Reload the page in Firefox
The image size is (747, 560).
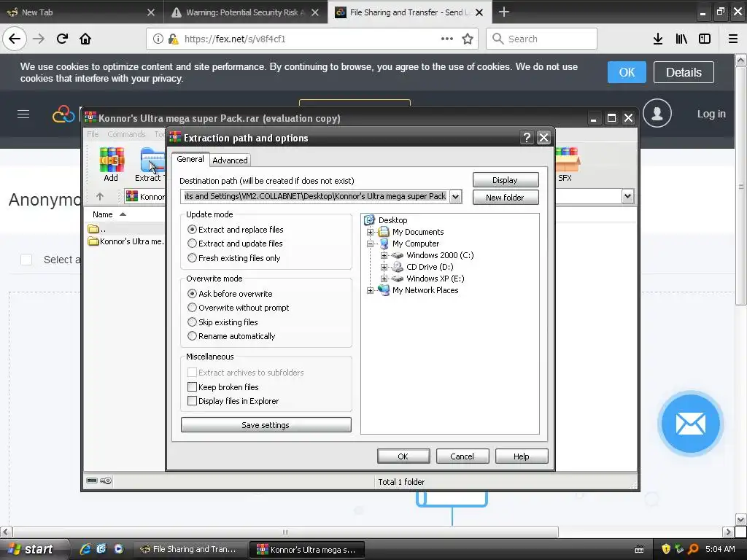coord(62,39)
